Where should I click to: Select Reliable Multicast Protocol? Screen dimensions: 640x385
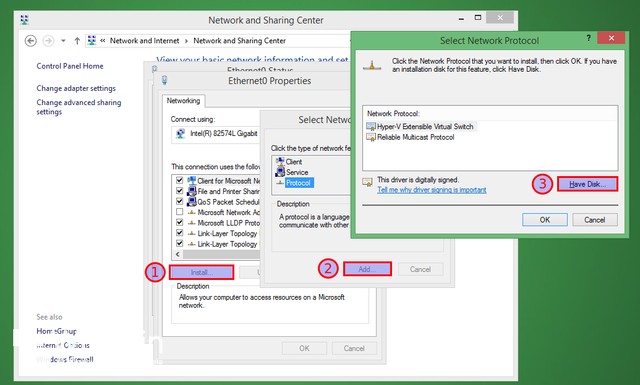pos(416,137)
